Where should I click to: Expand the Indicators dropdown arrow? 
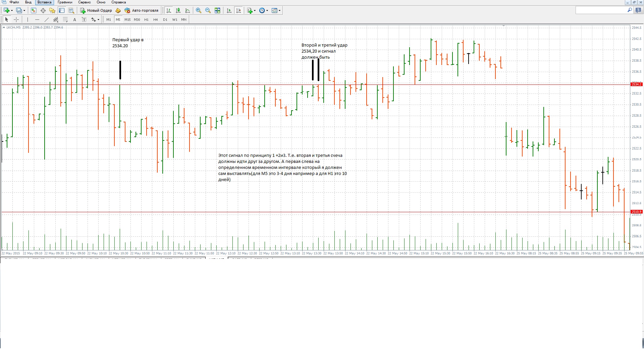255,10
